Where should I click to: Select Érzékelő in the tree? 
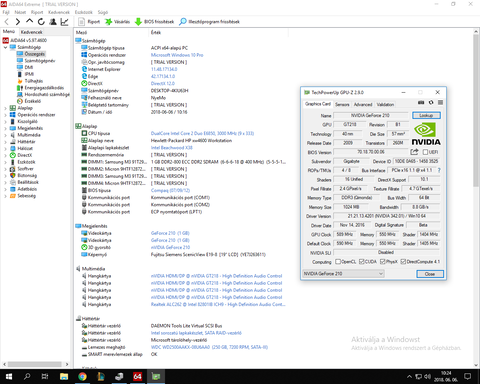[33, 101]
